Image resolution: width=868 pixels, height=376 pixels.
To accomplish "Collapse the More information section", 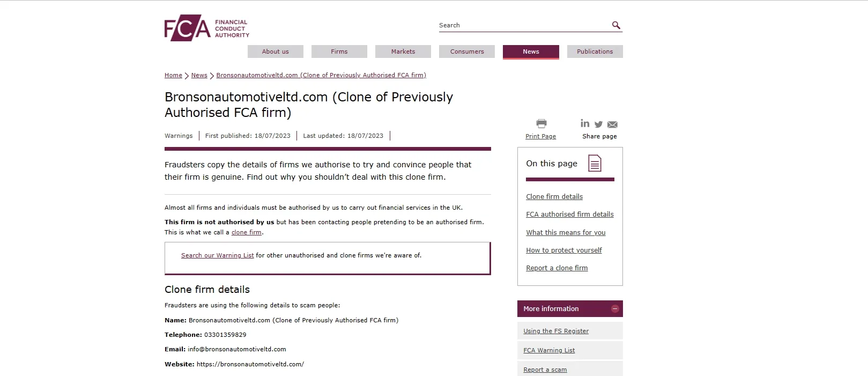I will click(615, 308).
